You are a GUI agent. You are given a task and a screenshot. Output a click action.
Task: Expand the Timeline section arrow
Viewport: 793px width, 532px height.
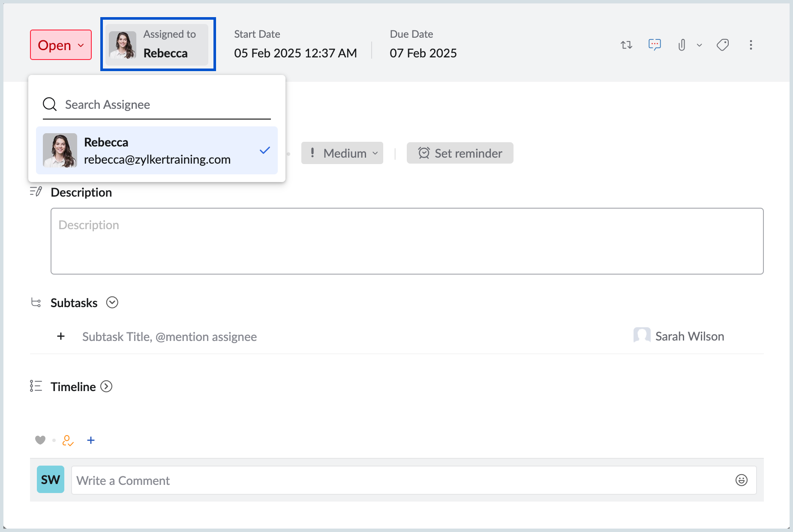coord(106,386)
